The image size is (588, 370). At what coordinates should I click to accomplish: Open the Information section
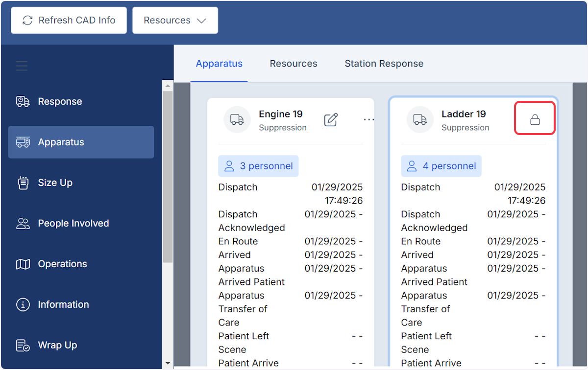[x=81, y=305]
